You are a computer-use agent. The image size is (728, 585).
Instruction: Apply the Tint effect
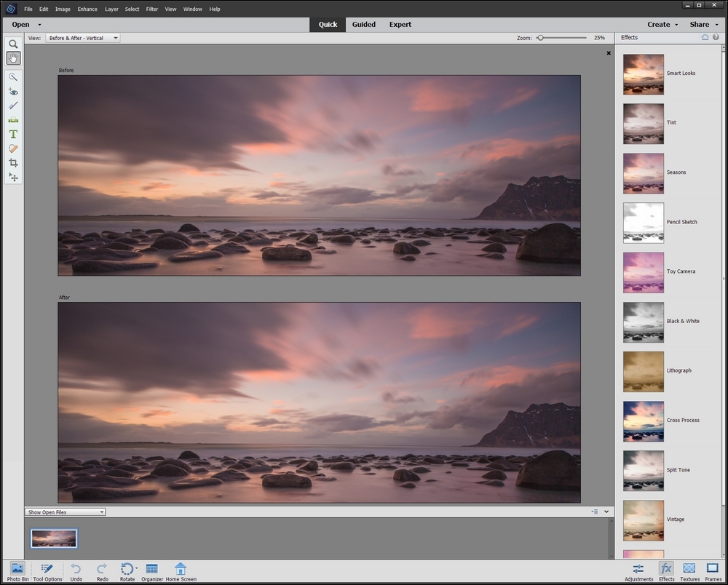pyautogui.click(x=644, y=124)
